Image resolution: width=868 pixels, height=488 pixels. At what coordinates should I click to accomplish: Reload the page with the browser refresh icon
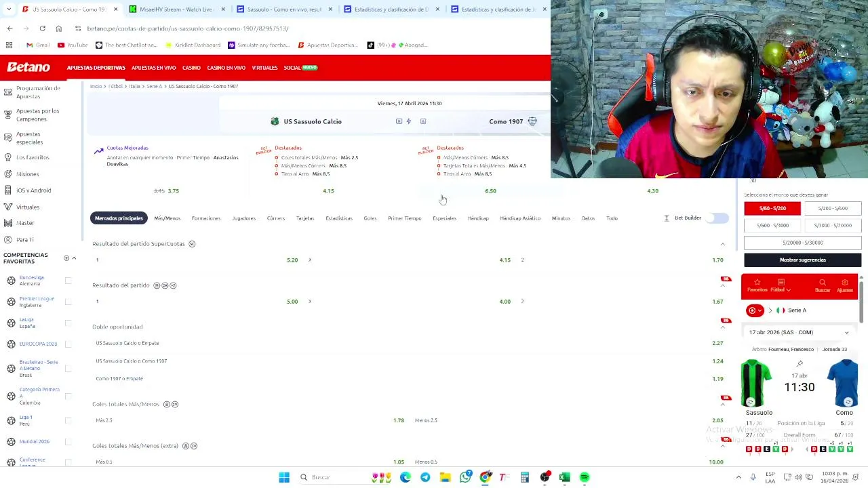(x=42, y=28)
